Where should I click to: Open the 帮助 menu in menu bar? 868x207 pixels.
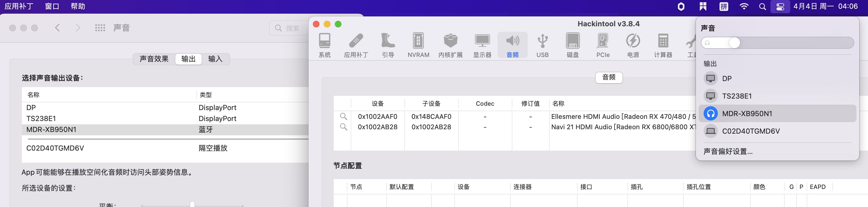[78, 6]
